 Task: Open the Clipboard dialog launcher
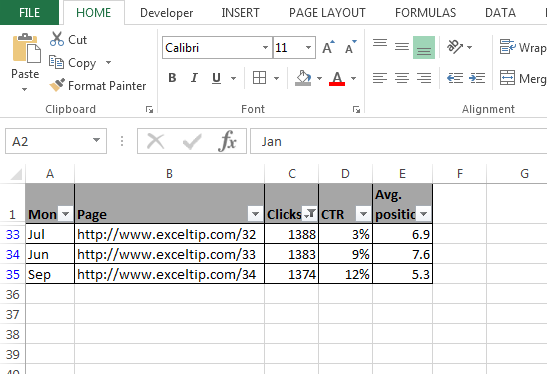149,110
